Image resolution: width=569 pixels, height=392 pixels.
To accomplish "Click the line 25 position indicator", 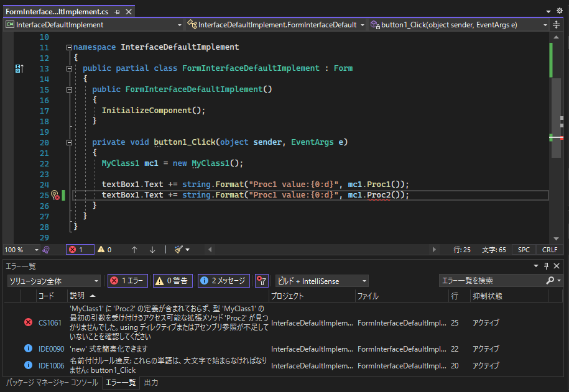I will click(462, 250).
